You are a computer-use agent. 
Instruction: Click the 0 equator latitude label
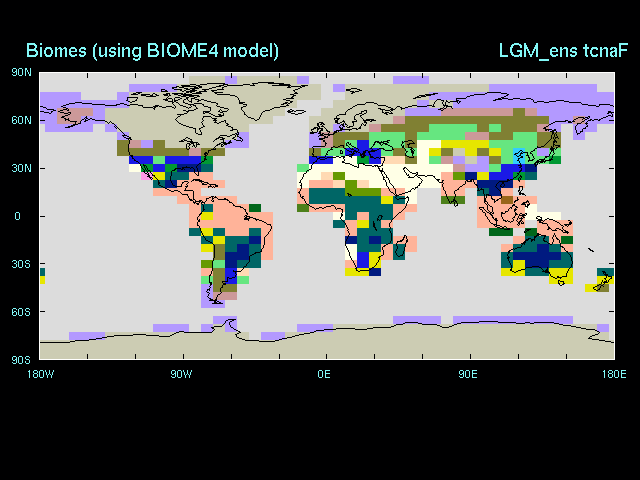[17, 216]
